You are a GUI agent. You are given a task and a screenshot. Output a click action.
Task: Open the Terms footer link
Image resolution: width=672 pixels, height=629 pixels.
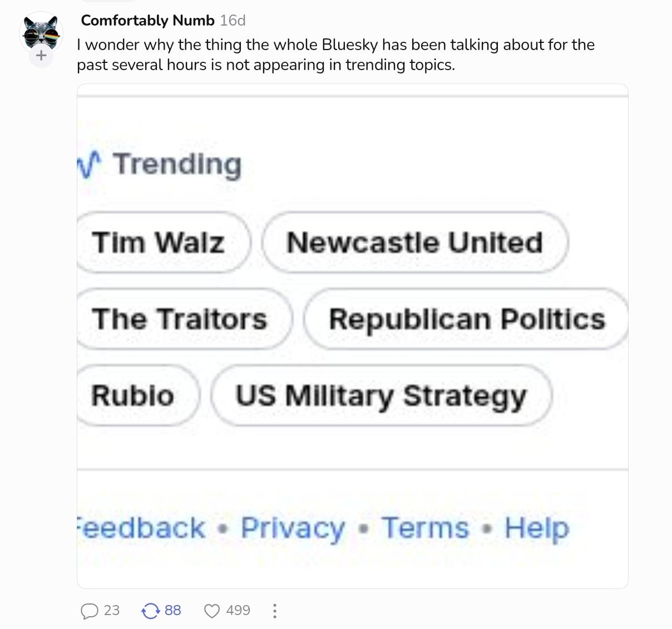pyautogui.click(x=425, y=528)
